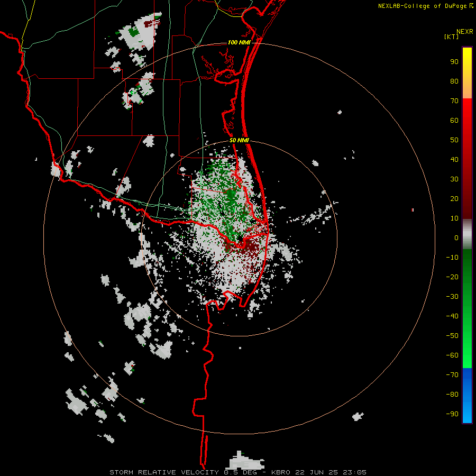The image size is (476, 476).
Task: Select the -60 tick label on the scale
Action: [x=452, y=355]
